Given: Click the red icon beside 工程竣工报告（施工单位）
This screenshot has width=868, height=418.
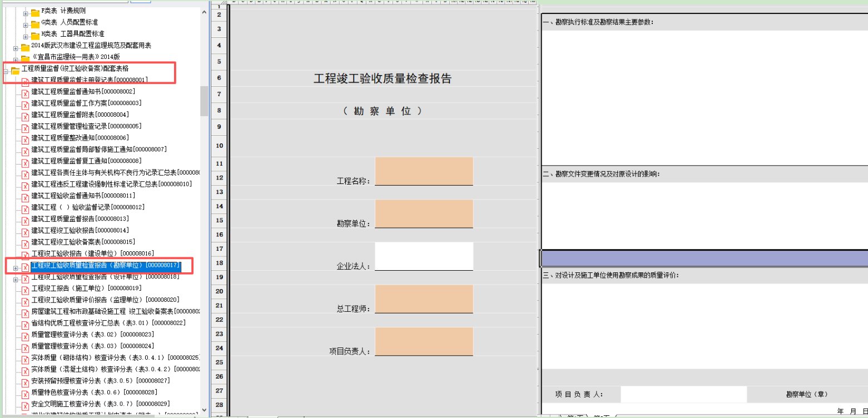Looking at the screenshot, I should (x=24, y=288).
